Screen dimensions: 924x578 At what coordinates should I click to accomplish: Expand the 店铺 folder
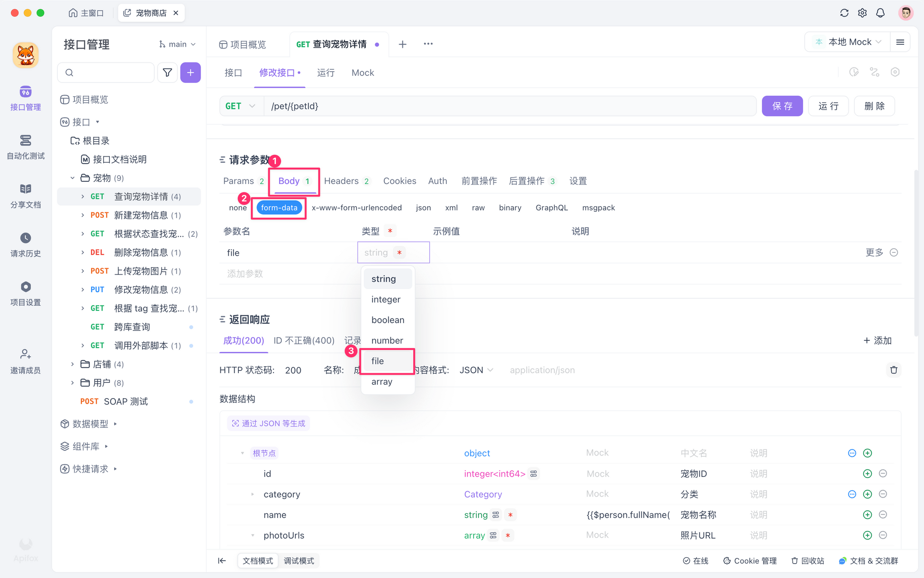73,364
